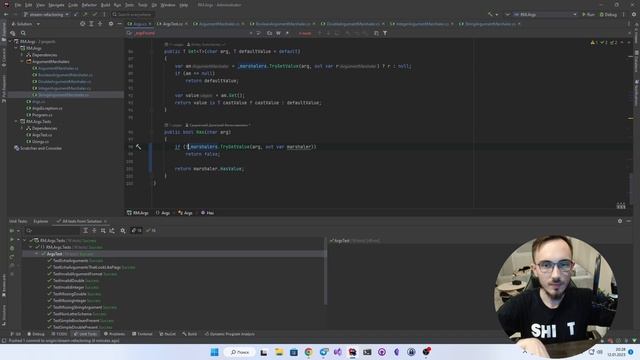Screen dimensions: 640x360
Task: Click the Debug button
Action: tap(608, 14)
